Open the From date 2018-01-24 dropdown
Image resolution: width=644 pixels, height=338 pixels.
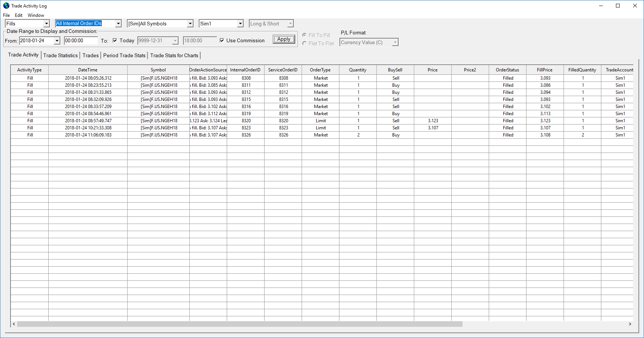click(x=57, y=40)
